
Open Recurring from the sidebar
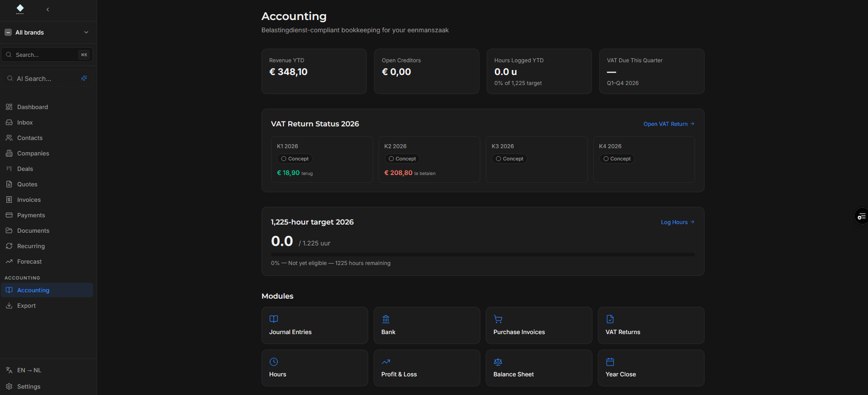click(47, 246)
